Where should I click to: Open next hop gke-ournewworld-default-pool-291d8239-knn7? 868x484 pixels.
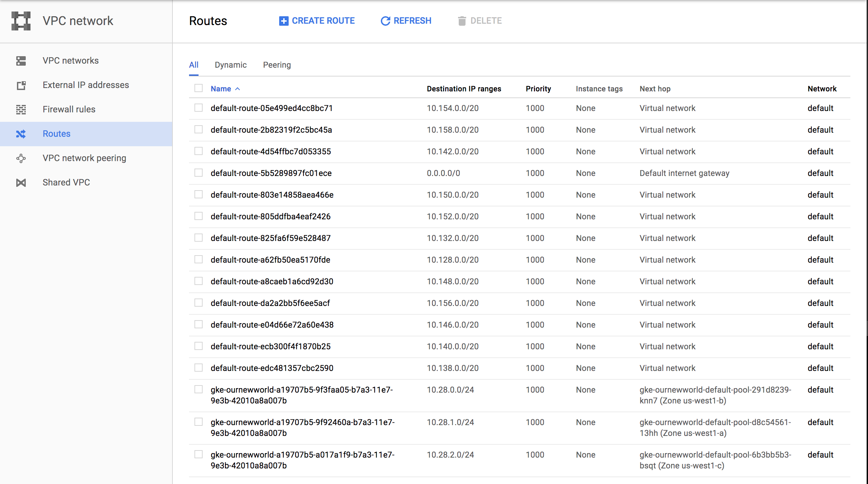click(x=715, y=395)
